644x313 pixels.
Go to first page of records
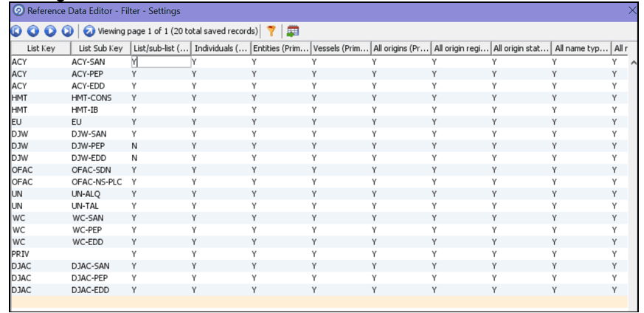(x=16, y=31)
